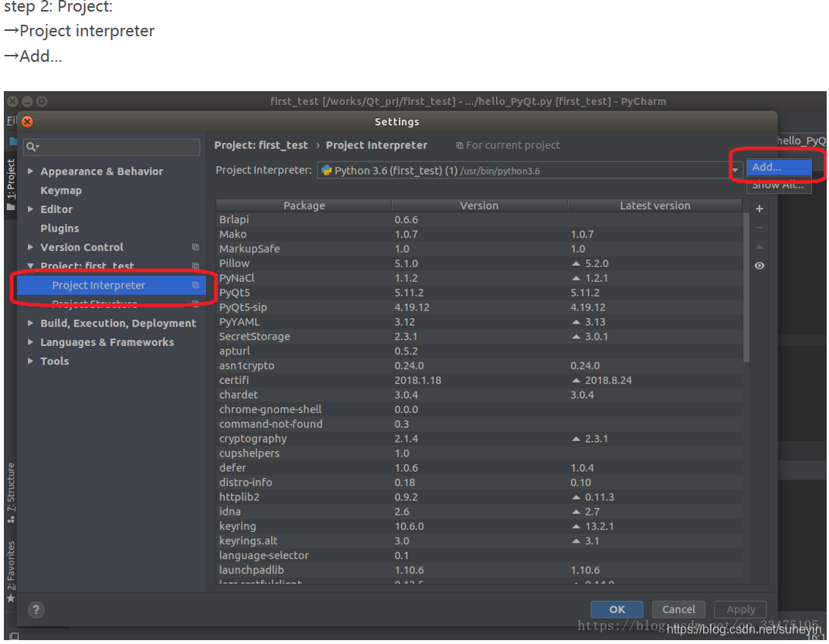
Task: Select the PyQt5 package row
Action: (479, 293)
